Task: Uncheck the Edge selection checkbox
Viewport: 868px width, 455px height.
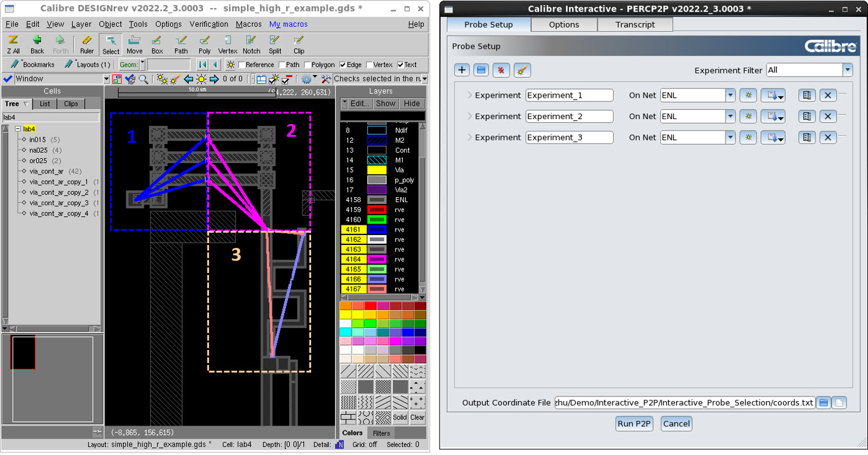Action: (x=343, y=65)
